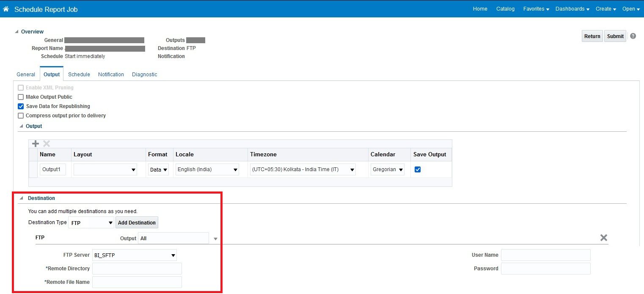644x294 pixels.
Task: Click the Add Destination button
Action: [x=137, y=222]
